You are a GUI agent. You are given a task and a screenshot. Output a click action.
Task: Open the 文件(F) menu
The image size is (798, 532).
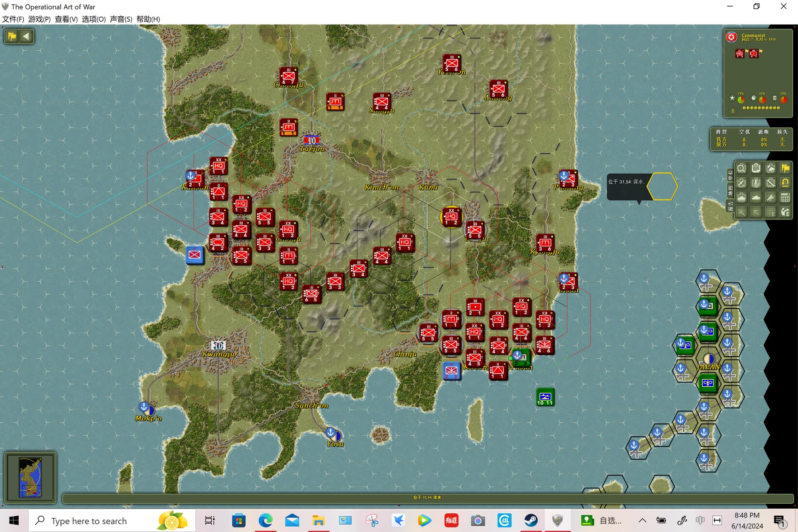[x=13, y=19]
